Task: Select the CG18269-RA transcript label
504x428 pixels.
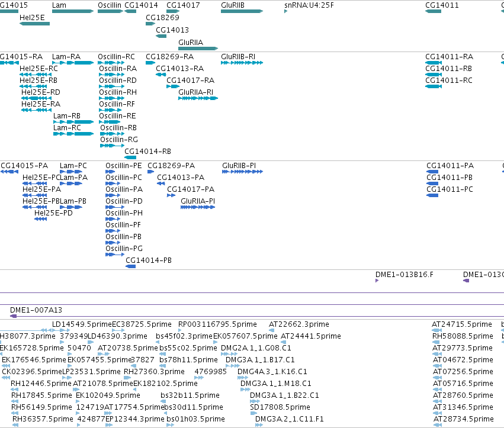Action: (x=170, y=57)
